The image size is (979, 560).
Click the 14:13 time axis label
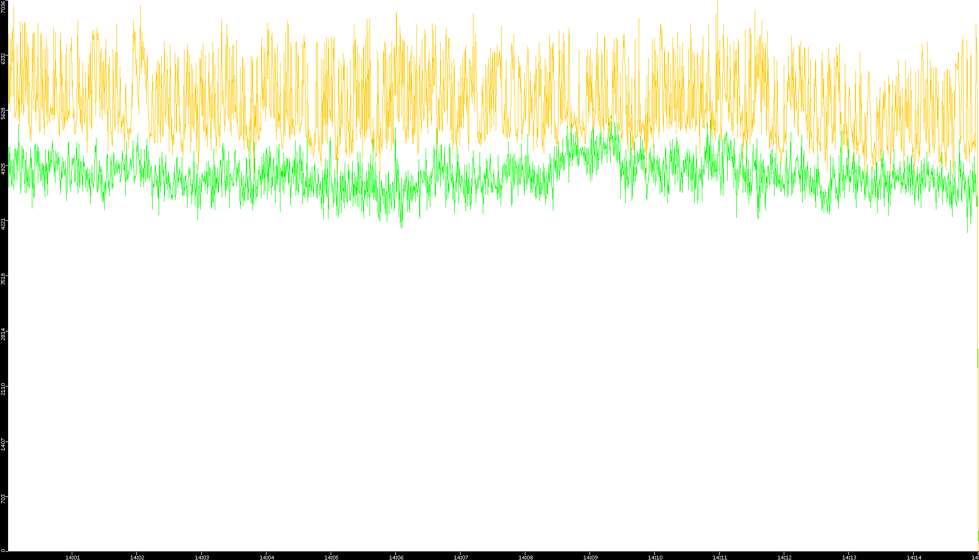click(849, 557)
